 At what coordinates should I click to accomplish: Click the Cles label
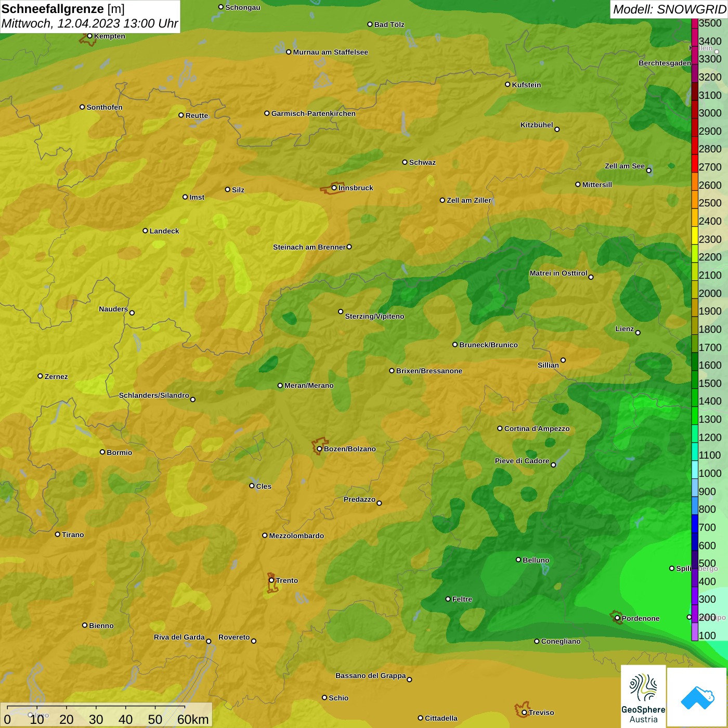(x=264, y=486)
